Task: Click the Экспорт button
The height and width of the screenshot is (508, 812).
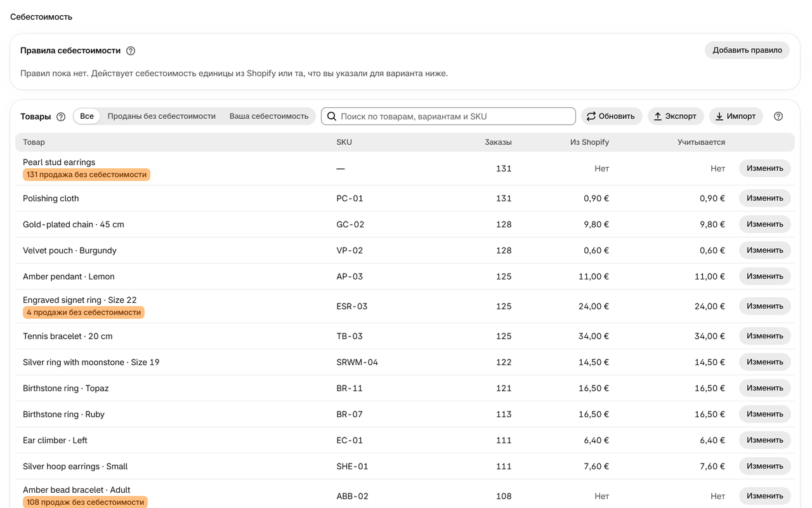Action: 676,116
